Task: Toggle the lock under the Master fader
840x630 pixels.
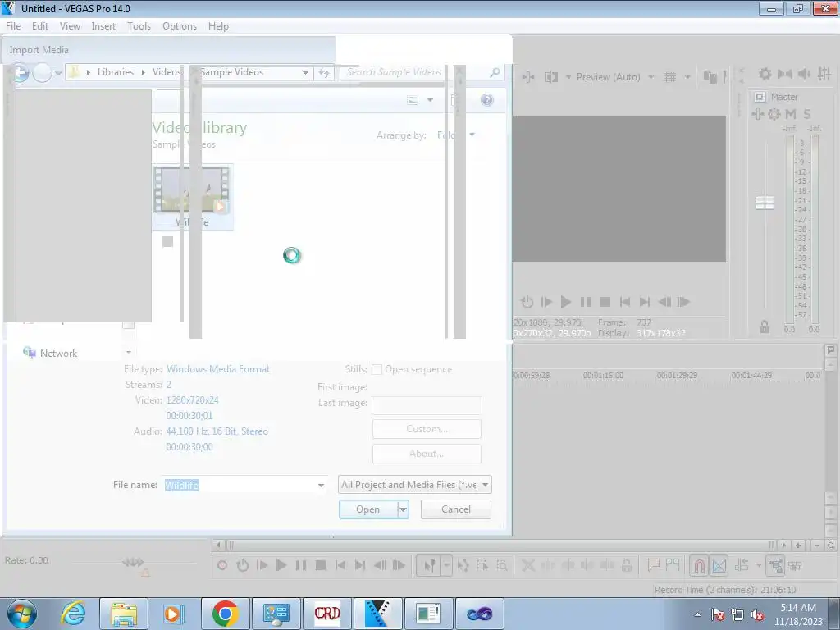Action: [x=765, y=326]
